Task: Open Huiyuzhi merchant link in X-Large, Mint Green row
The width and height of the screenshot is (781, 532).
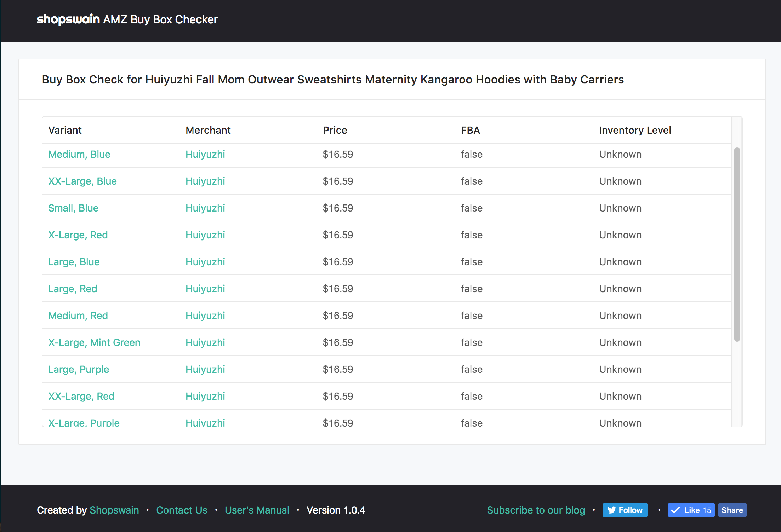Action: click(205, 342)
